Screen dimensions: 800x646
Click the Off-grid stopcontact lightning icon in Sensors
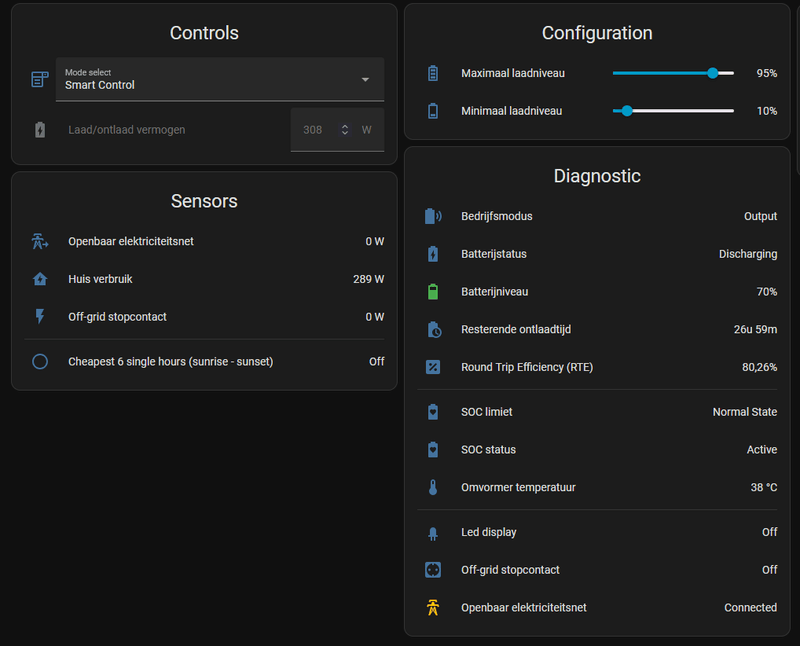(40, 317)
